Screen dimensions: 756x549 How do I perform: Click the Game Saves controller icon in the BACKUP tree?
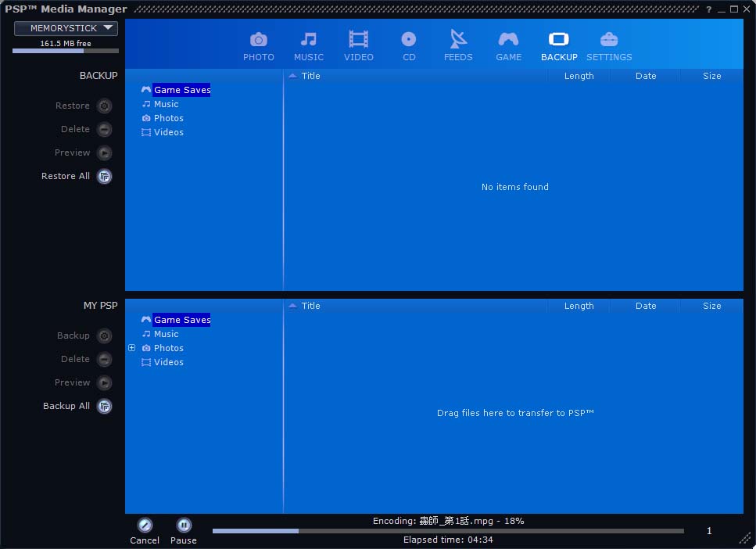pos(146,90)
